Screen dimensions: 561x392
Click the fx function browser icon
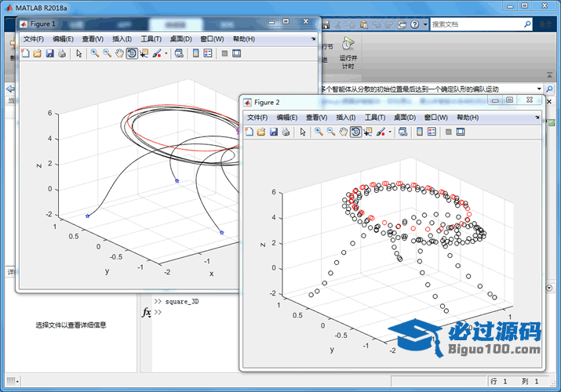click(147, 312)
